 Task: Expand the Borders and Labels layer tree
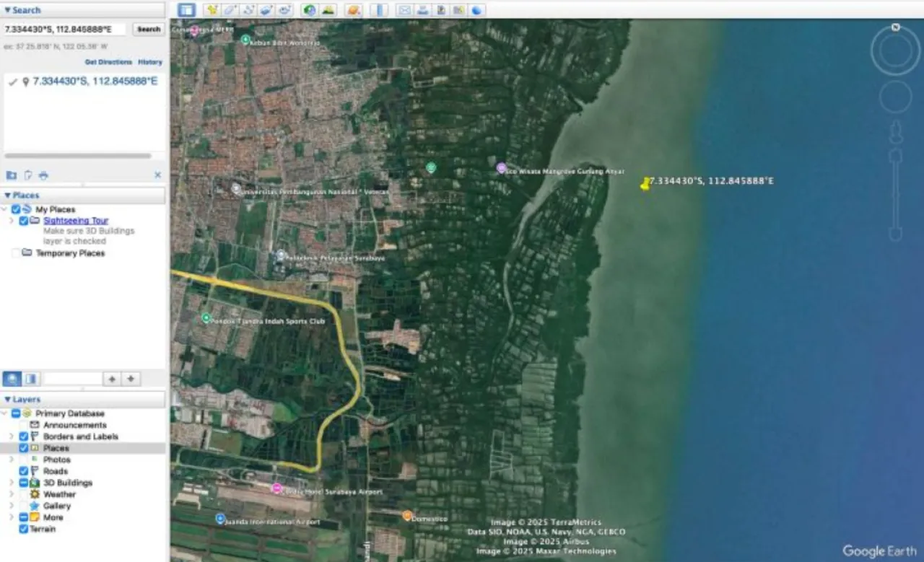12,436
